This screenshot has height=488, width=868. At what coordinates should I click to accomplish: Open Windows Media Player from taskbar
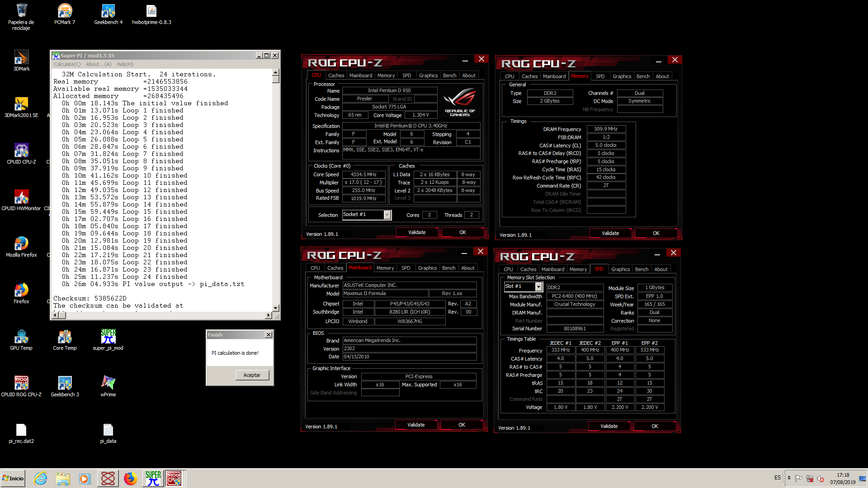[85, 479]
